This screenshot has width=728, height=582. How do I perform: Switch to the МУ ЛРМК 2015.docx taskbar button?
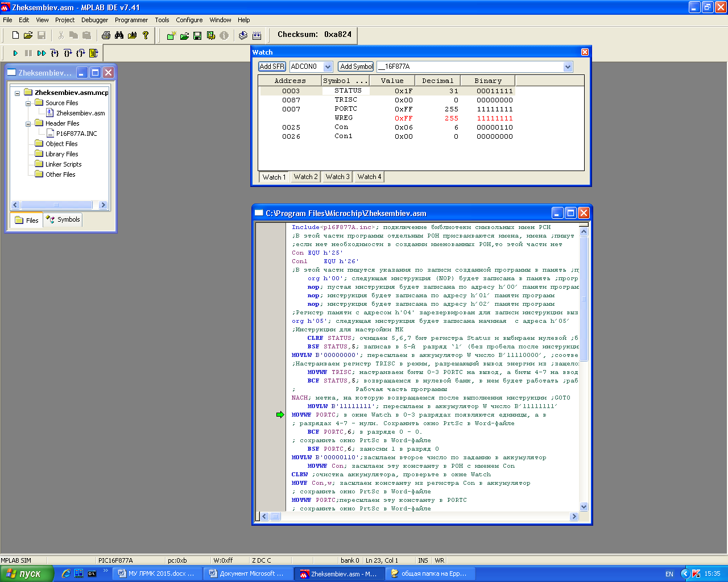(x=156, y=573)
